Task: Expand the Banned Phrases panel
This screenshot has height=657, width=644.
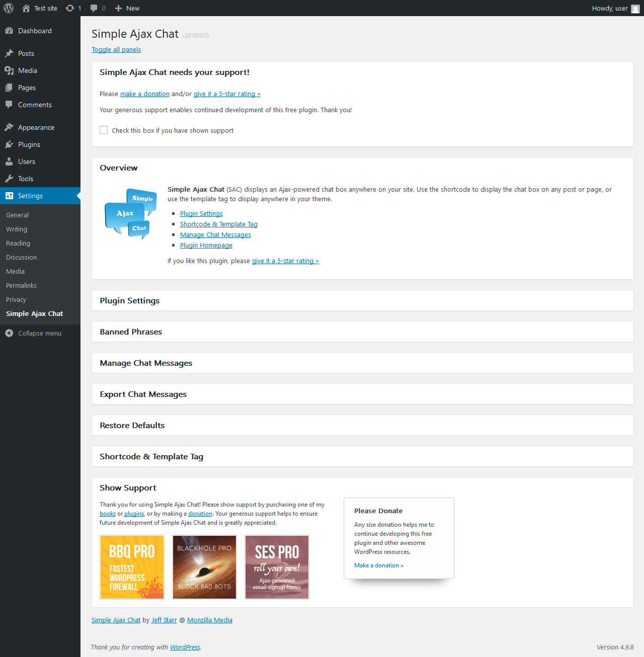Action: click(x=362, y=332)
